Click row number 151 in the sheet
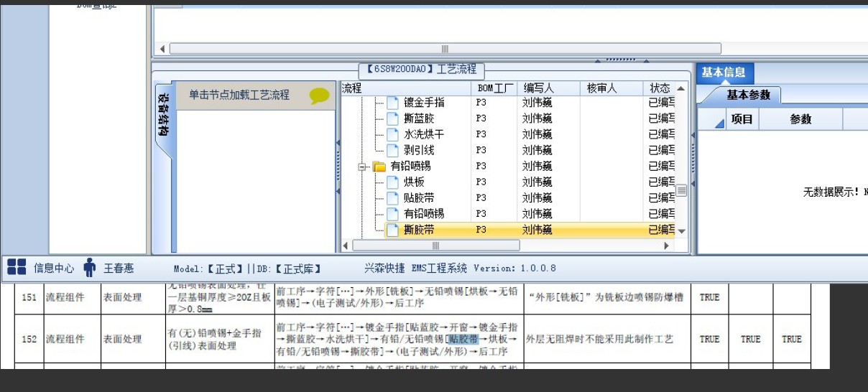The width and height of the screenshot is (868, 392). (x=29, y=297)
